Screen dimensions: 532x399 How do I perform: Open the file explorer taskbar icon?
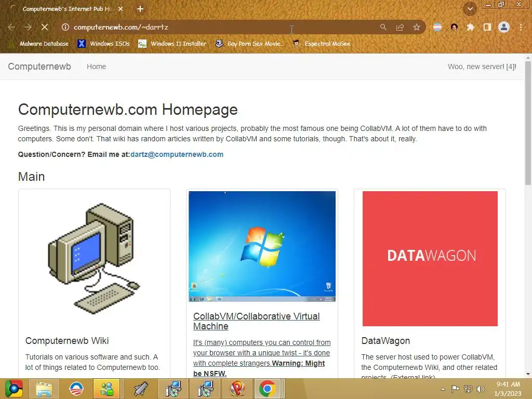pos(44,389)
